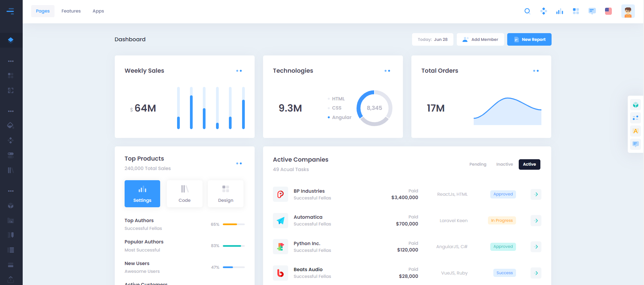Image resolution: width=644 pixels, height=285 pixels.
Task: Open the Python Inc. company link
Action: 307,243
